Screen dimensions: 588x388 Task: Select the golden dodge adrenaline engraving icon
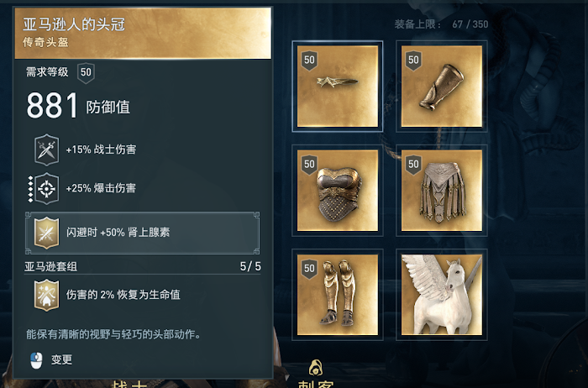point(46,233)
